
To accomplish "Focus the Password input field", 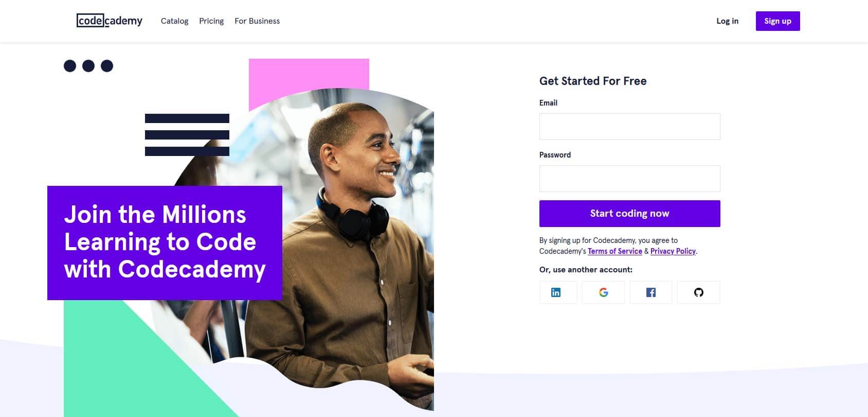I will coord(629,178).
